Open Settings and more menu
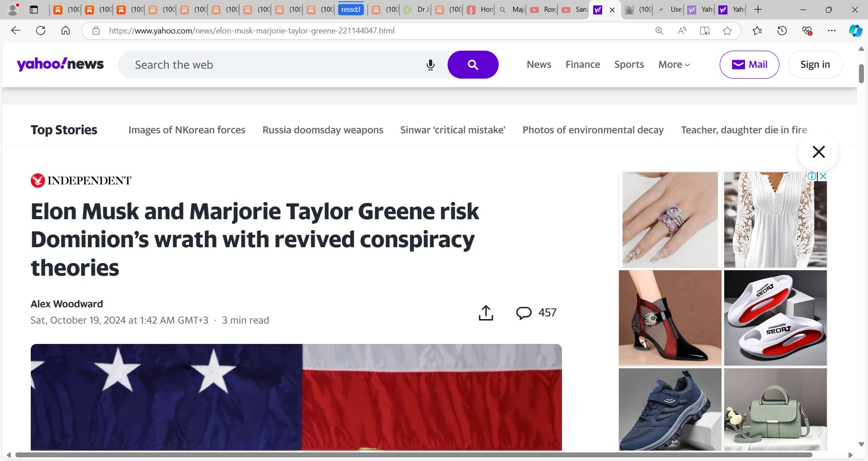This screenshot has height=461, width=868. 832,31
